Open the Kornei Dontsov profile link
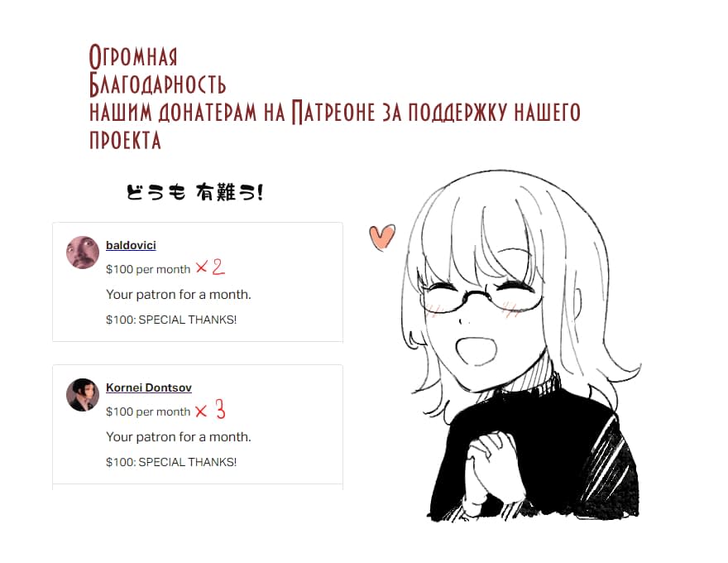This screenshot has height=563, width=728. 149,387
